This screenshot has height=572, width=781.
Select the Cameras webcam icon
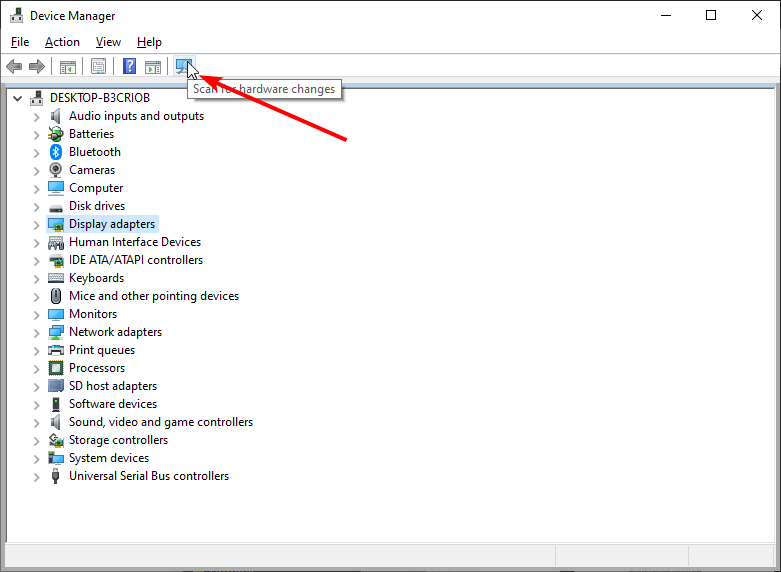tap(56, 170)
